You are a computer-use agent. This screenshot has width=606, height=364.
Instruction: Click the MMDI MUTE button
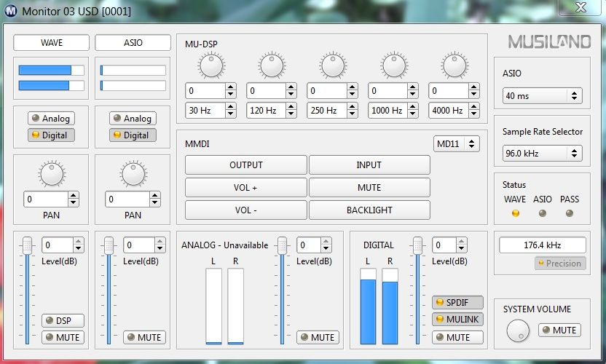[x=369, y=188]
